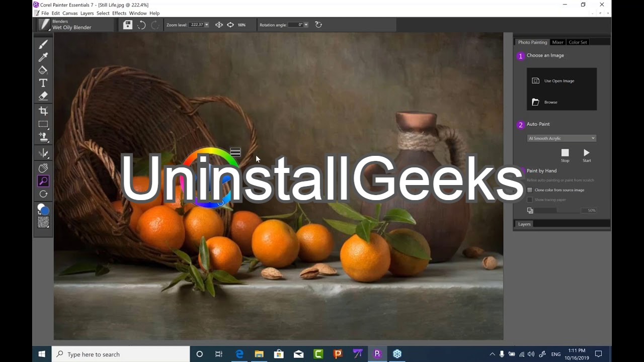Select the Rubber Stamp cloner tool
The width and height of the screenshot is (644, 362).
tap(43, 137)
